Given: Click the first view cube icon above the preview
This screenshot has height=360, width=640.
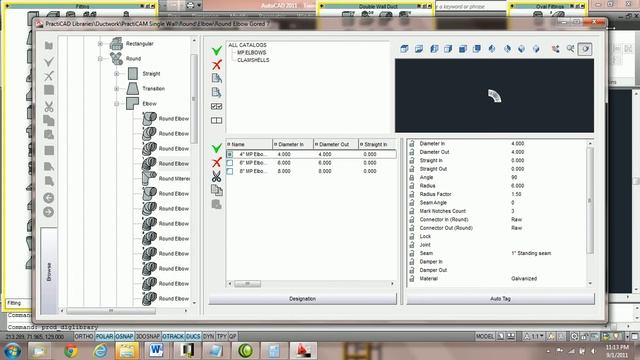Looking at the screenshot, I should coord(404,49).
